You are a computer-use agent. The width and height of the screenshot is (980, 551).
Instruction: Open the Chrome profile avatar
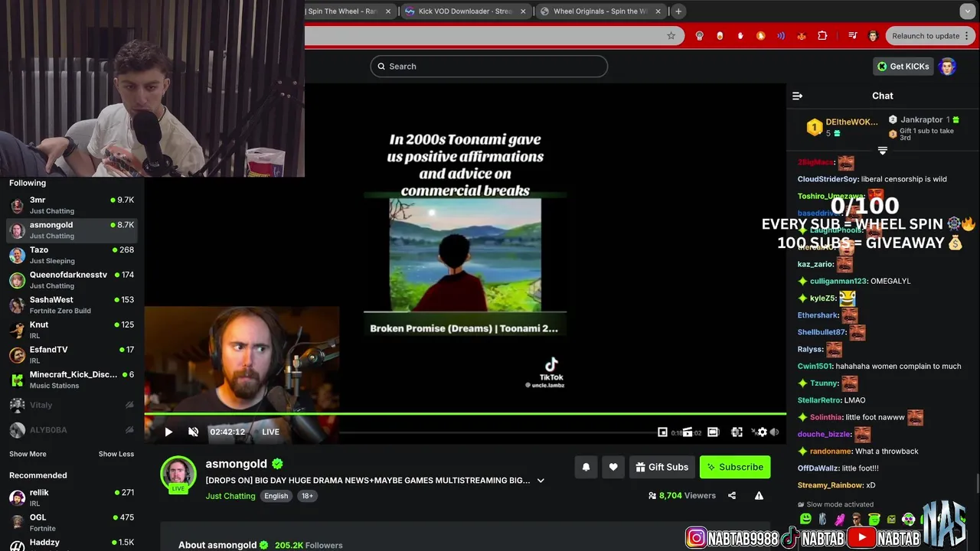(873, 36)
